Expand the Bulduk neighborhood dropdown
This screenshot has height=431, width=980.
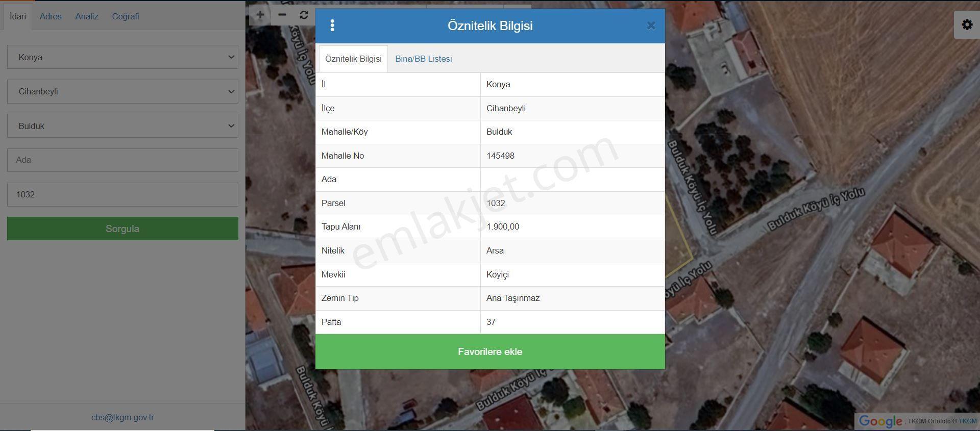coord(122,125)
